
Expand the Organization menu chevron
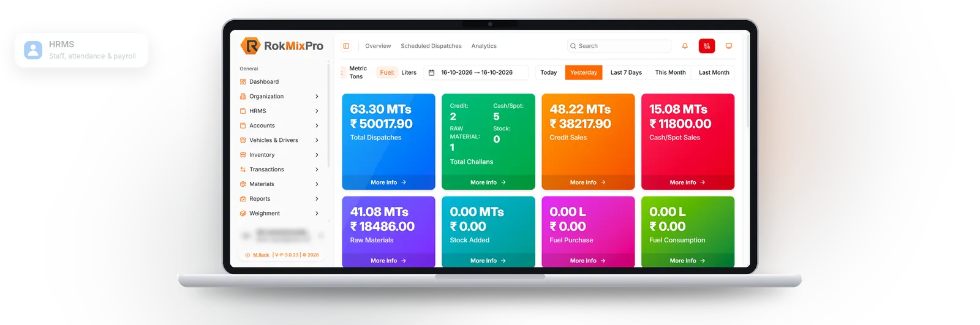[317, 96]
